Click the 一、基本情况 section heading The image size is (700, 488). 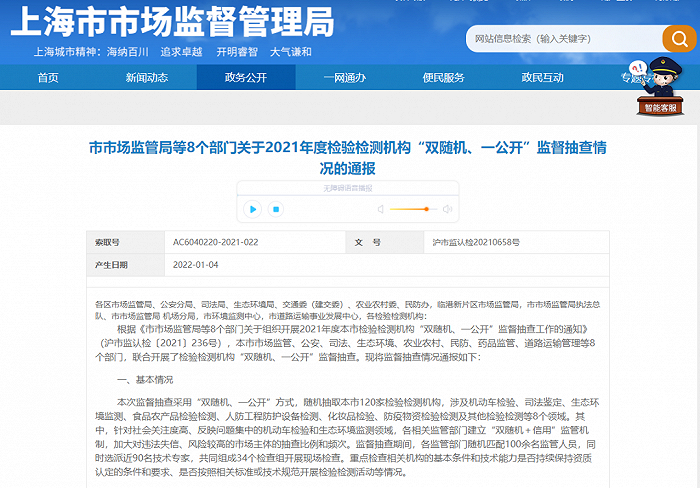click(145, 380)
